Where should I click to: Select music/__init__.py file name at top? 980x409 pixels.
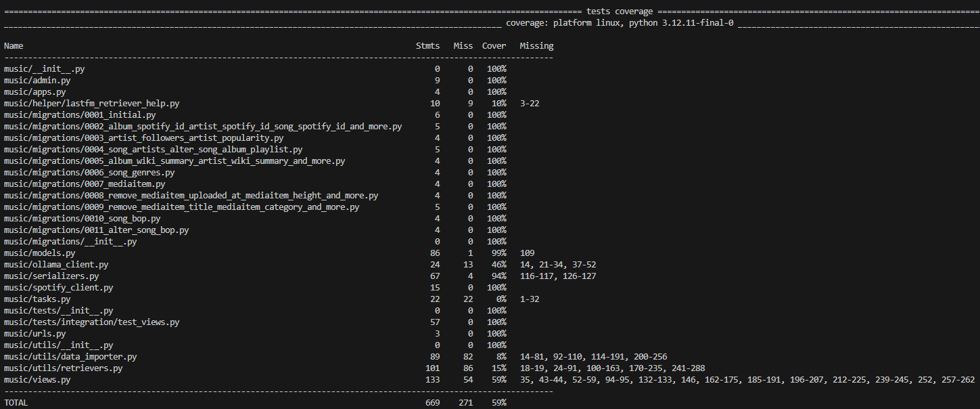click(x=45, y=69)
